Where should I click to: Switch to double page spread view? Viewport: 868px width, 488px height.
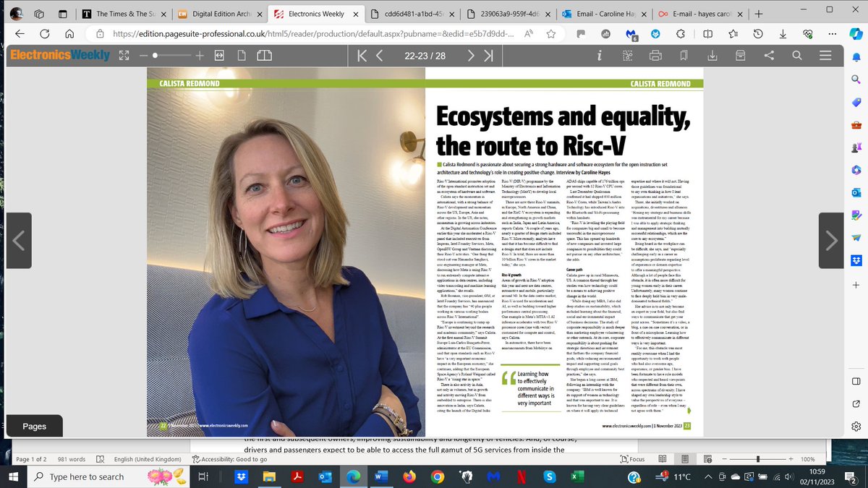(265, 56)
